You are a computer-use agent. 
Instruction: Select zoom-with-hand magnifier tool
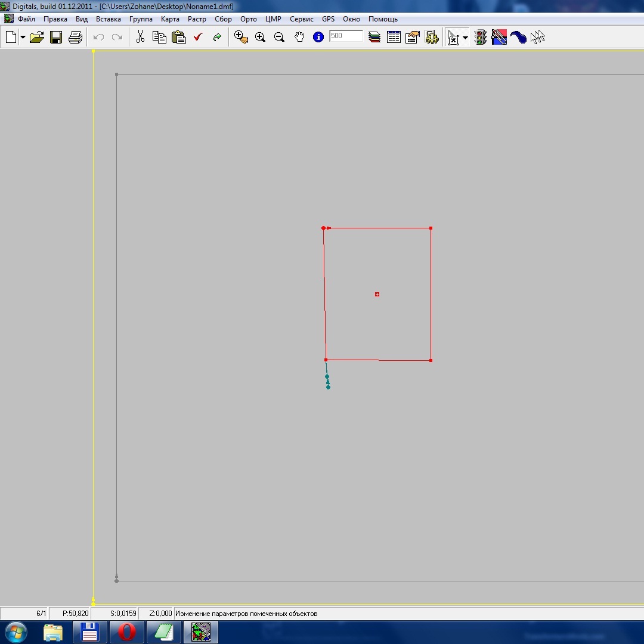click(241, 37)
